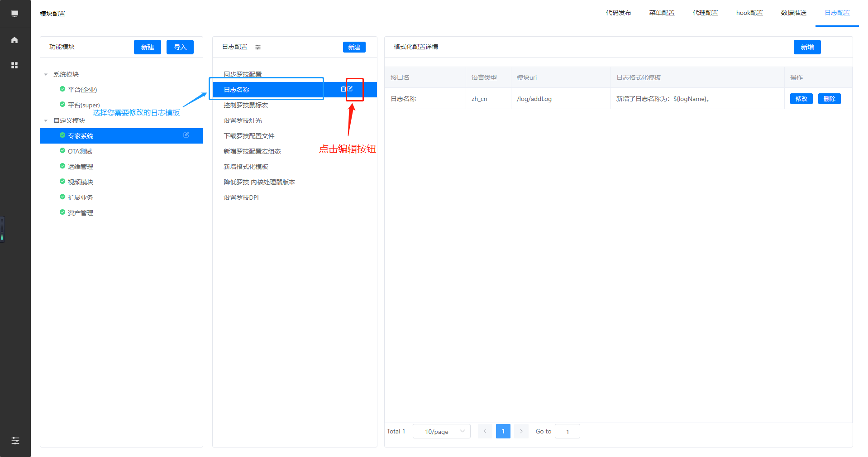
Task: Click the edit icon on 日志名称 row
Action: pos(350,89)
